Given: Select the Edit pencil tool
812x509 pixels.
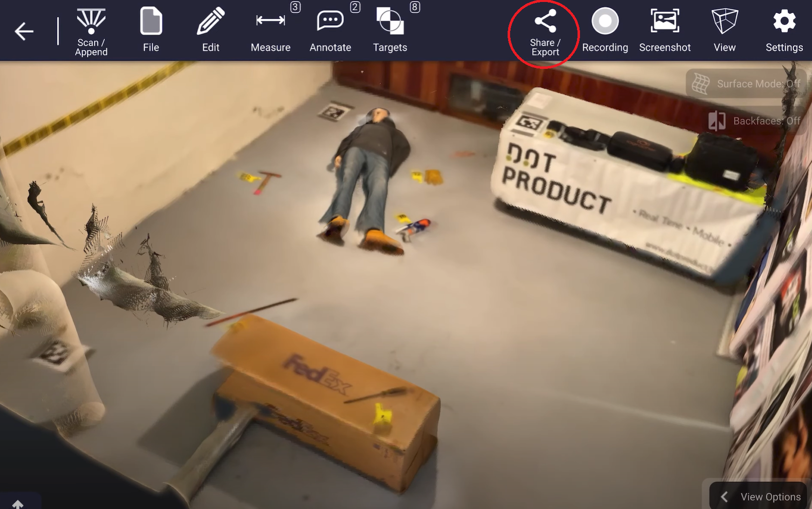Looking at the screenshot, I should click(x=211, y=31).
